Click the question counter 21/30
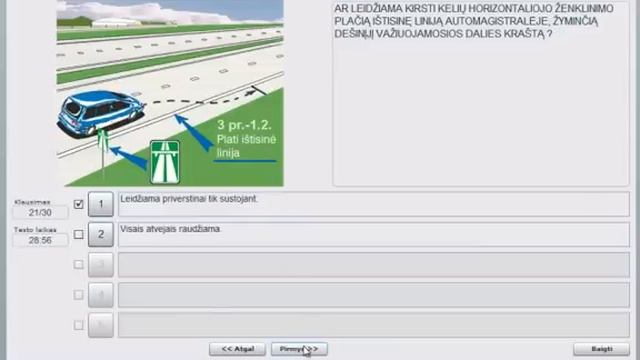640x360 pixels. click(x=40, y=212)
